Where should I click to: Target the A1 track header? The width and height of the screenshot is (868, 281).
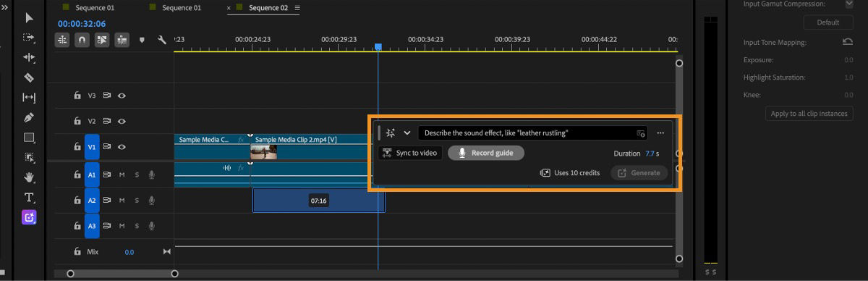pos(92,175)
